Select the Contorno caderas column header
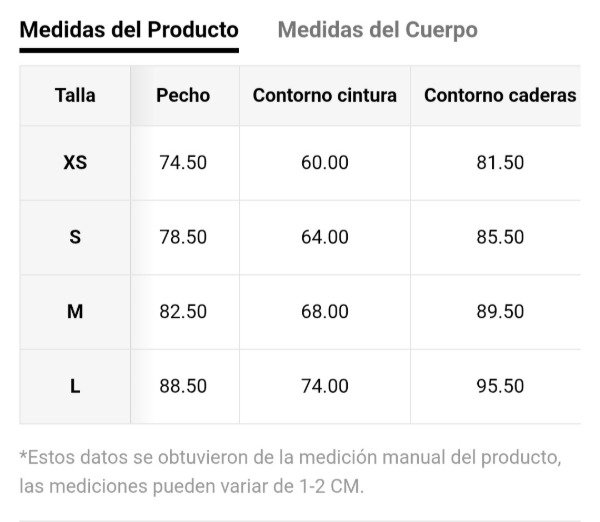 [499, 96]
